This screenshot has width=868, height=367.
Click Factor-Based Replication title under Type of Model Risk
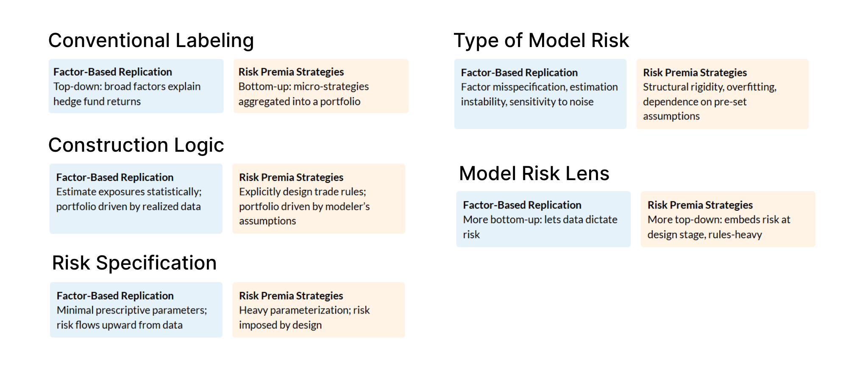click(x=519, y=73)
